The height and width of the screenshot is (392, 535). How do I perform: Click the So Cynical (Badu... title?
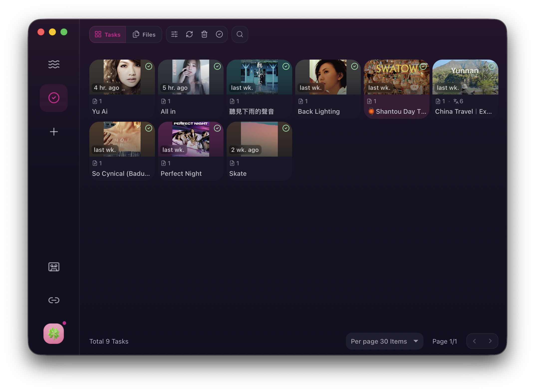click(x=121, y=174)
